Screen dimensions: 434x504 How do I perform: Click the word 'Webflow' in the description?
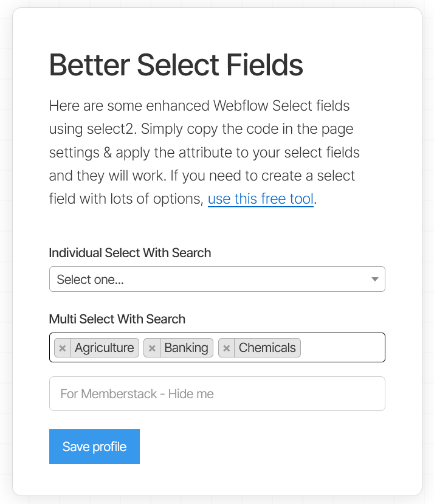click(241, 106)
